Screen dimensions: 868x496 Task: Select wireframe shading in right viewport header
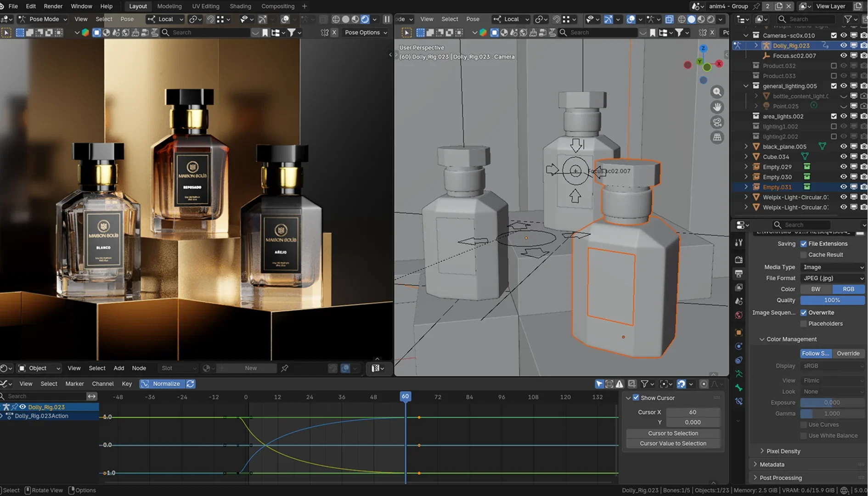(x=682, y=19)
